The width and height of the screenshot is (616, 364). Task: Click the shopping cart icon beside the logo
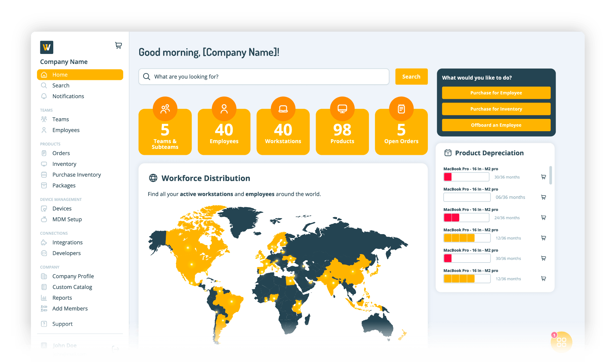click(x=118, y=46)
